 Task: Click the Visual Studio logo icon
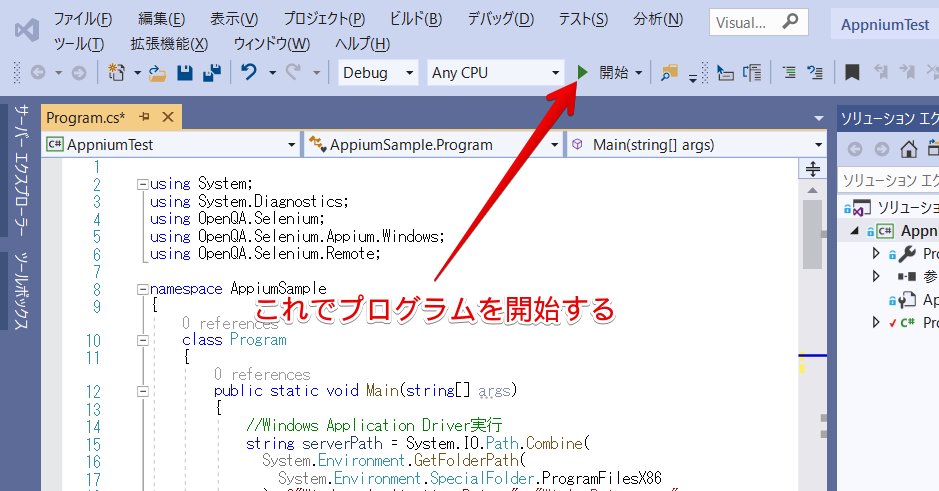click(27, 30)
